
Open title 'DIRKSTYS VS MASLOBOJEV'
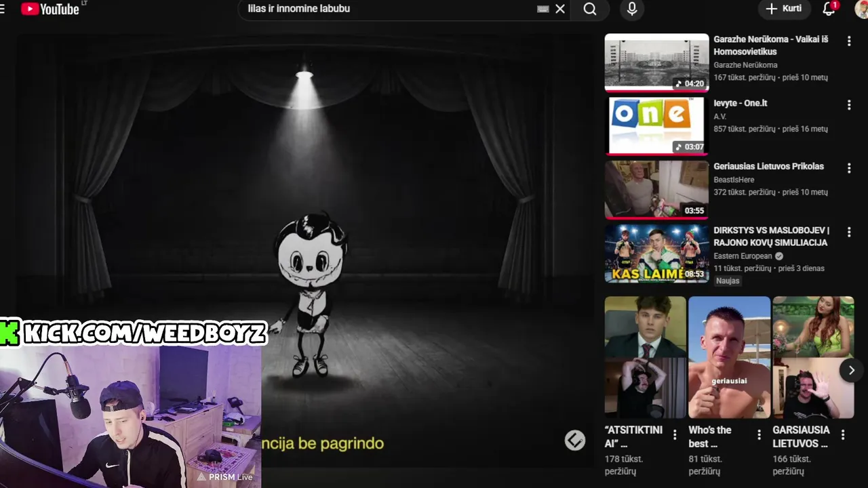click(x=771, y=237)
